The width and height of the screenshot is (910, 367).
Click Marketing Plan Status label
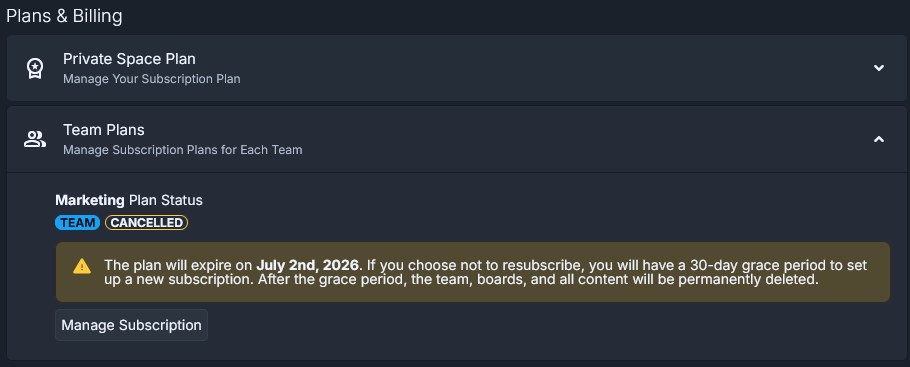pyautogui.click(x=129, y=200)
